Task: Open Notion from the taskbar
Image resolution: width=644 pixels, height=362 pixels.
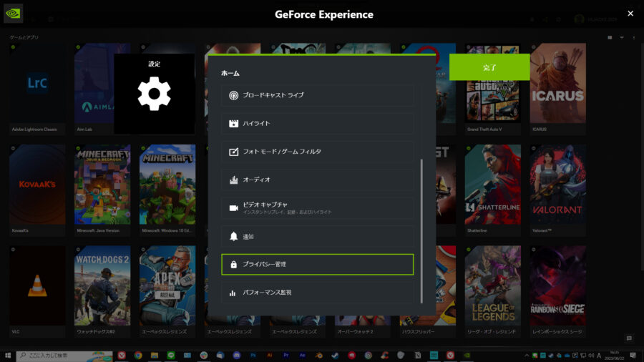Action: (x=418, y=356)
